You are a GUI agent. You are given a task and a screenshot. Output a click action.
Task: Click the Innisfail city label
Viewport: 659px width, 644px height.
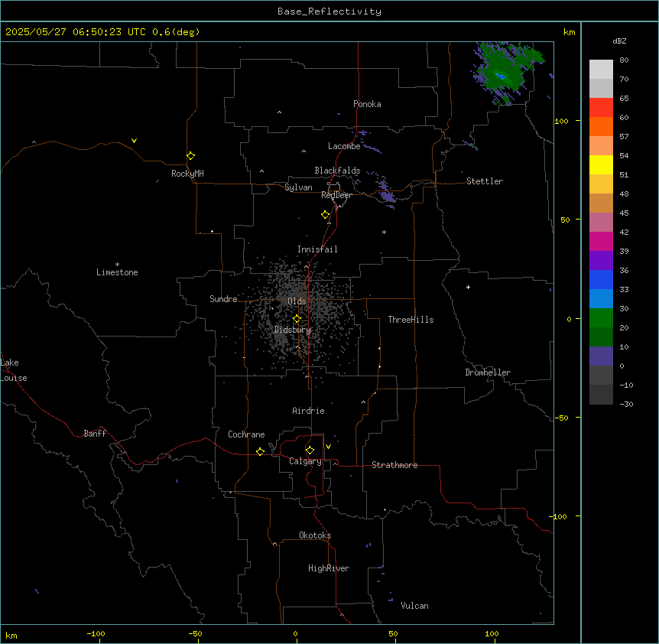tap(317, 249)
